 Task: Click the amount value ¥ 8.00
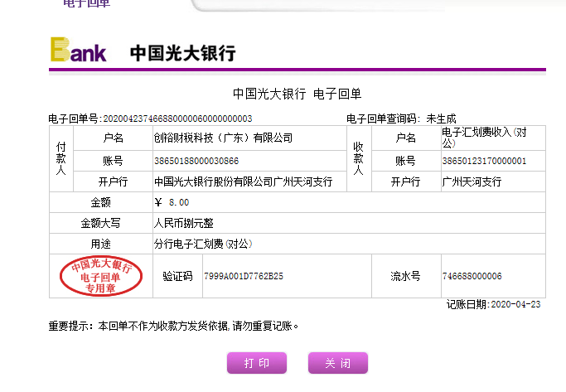click(x=172, y=202)
